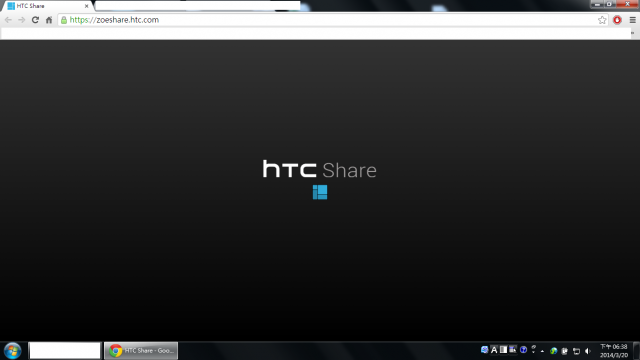Click the IME options dropdown arrow

pyautogui.click(x=533, y=352)
